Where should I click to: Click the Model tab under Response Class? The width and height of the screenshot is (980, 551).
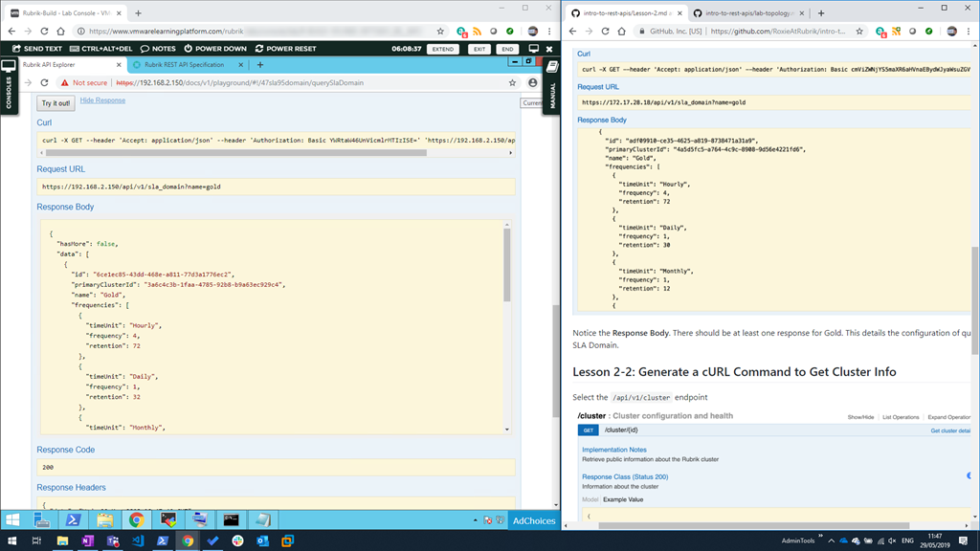pyautogui.click(x=590, y=499)
